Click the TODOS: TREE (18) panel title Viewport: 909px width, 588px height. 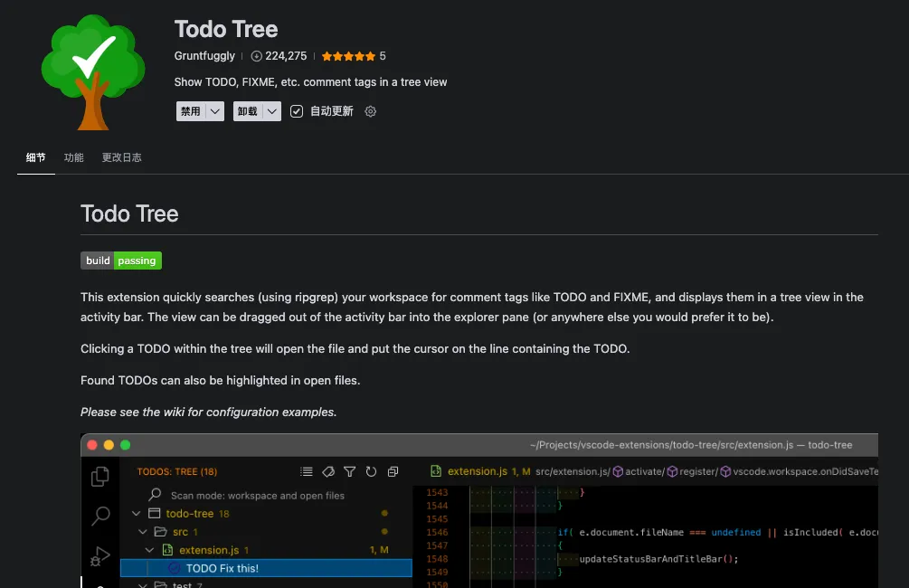[x=176, y=471]
